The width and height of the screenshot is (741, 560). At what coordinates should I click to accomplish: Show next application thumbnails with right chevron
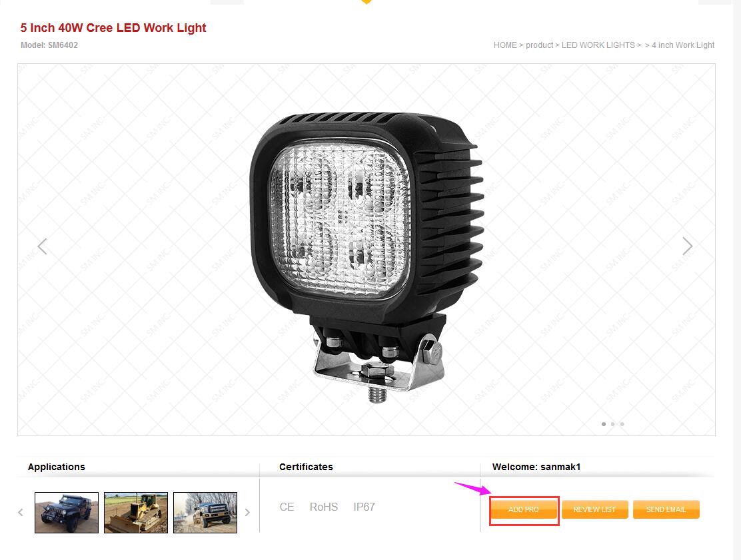(x=247, y=512)
